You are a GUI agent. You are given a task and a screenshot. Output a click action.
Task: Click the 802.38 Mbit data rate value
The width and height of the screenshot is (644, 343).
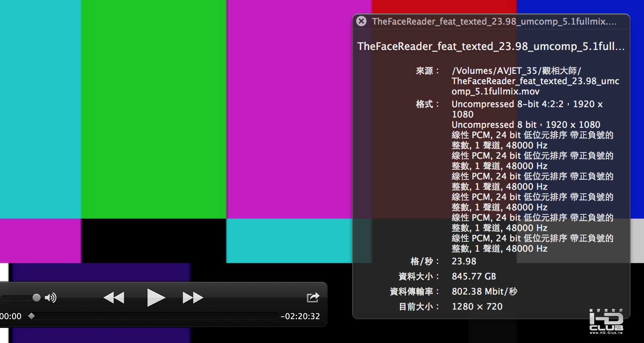(485, 291)
